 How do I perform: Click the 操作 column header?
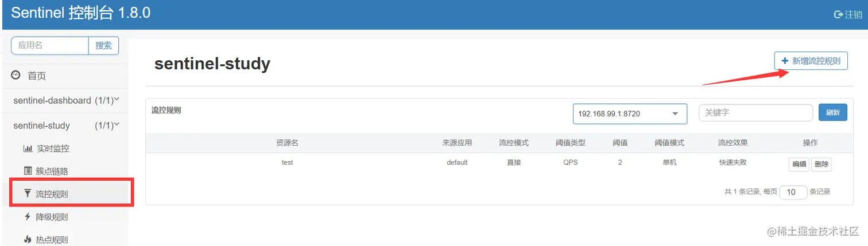[810, 143]
